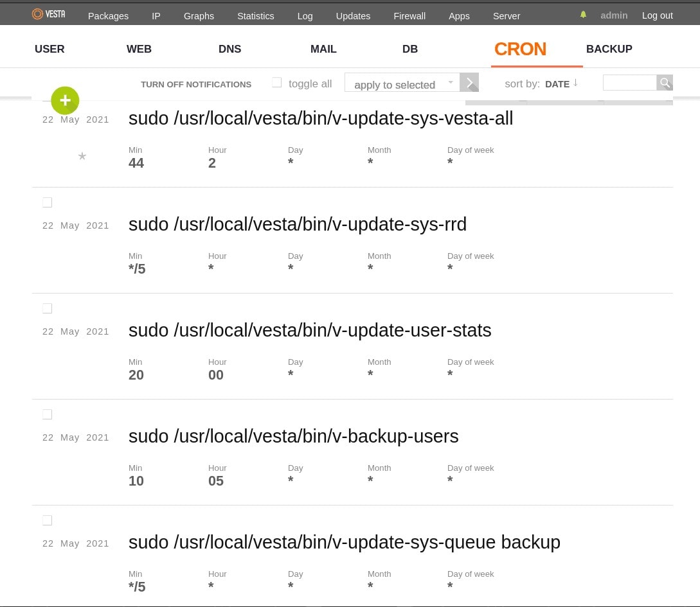Switch to the USER tab

[x=49, y=49]
